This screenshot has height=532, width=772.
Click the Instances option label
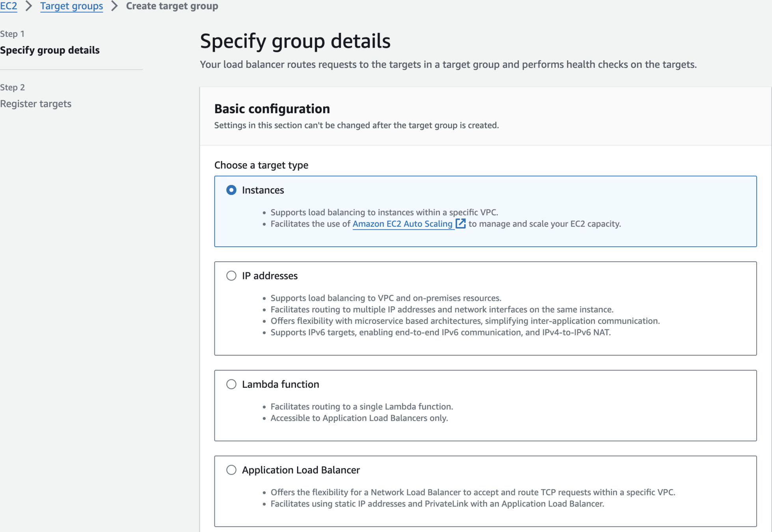263,190
